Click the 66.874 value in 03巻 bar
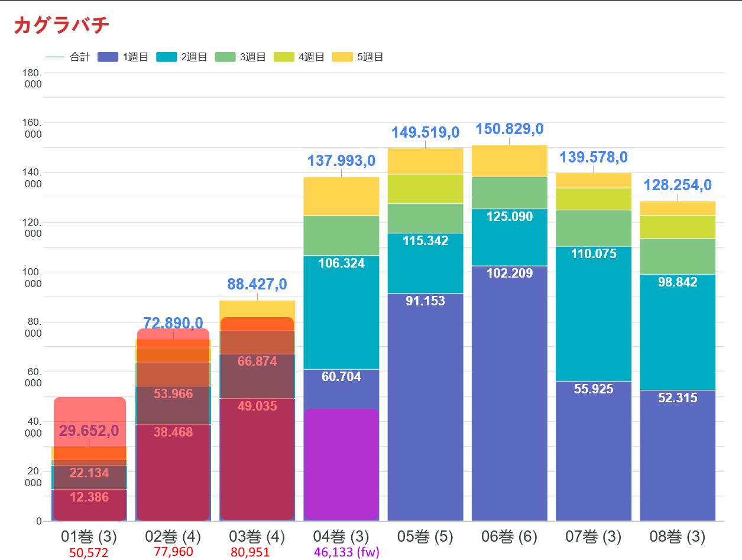This screenshot has height=560, width=742. click(x=257, y=361)
